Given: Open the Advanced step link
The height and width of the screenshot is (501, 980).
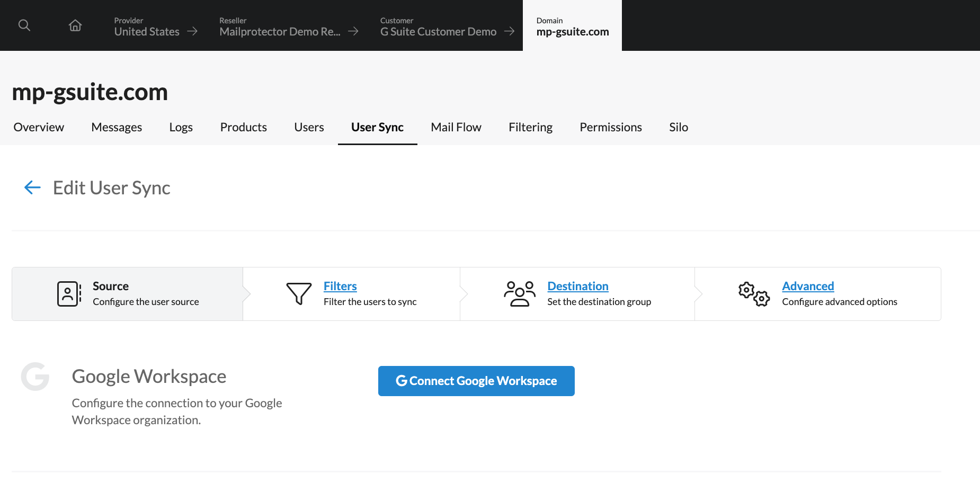Looking at the screenshot, I should (x=808, y=286).
